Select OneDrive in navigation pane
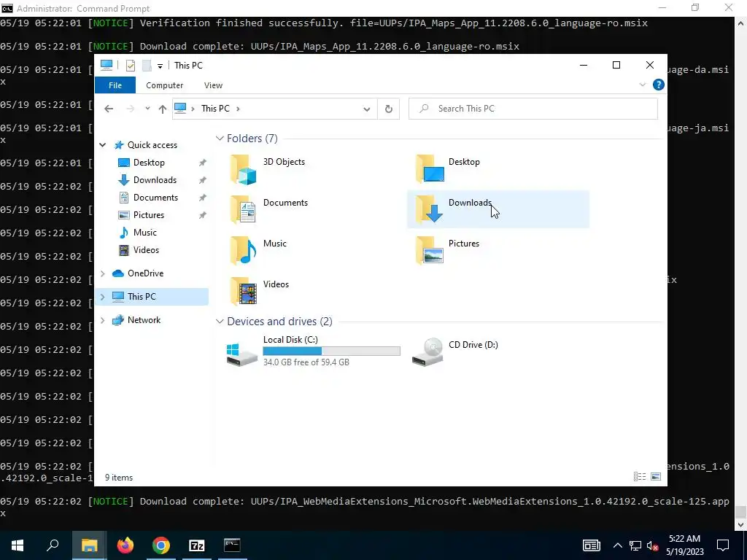The image size is (747, 560). [x=145, y=273]
